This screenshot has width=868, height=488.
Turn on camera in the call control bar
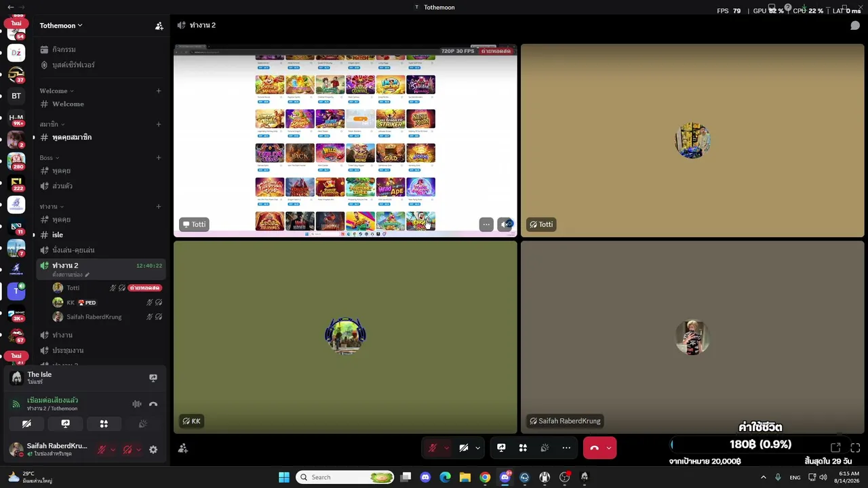pos(464,448)
